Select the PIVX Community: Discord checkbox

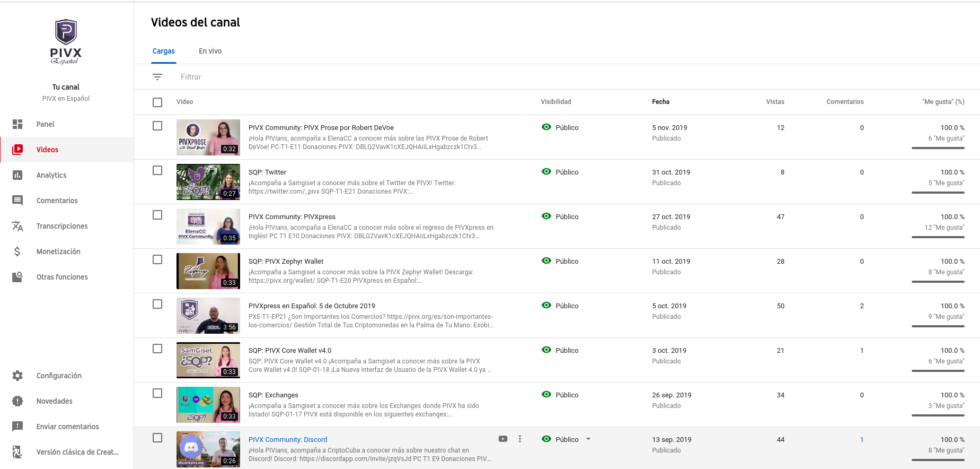click(x=157, y=438)
